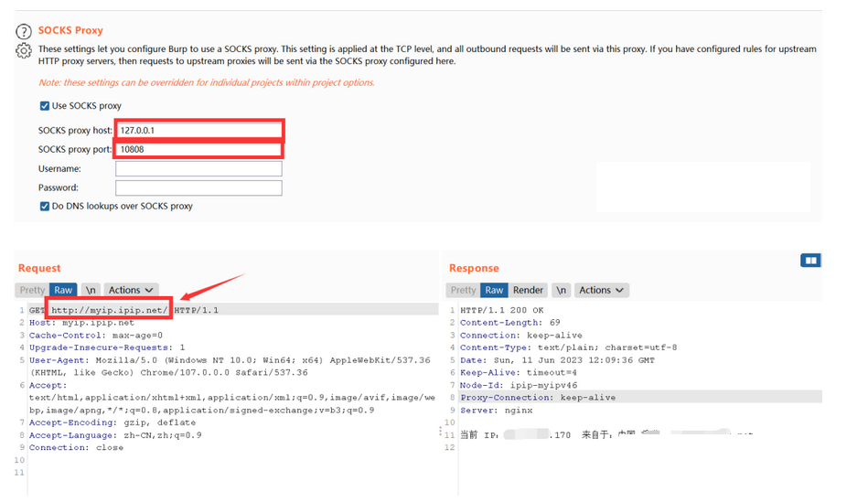Select the Raw tab in Response
Image resolution: width=868 pixels, height=502 pixels.
coord(494,290)
